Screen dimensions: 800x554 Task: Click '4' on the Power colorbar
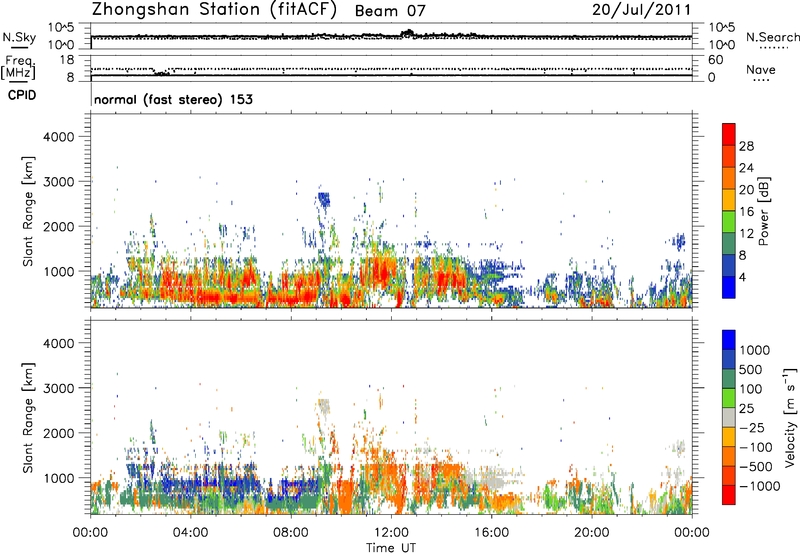743,278
